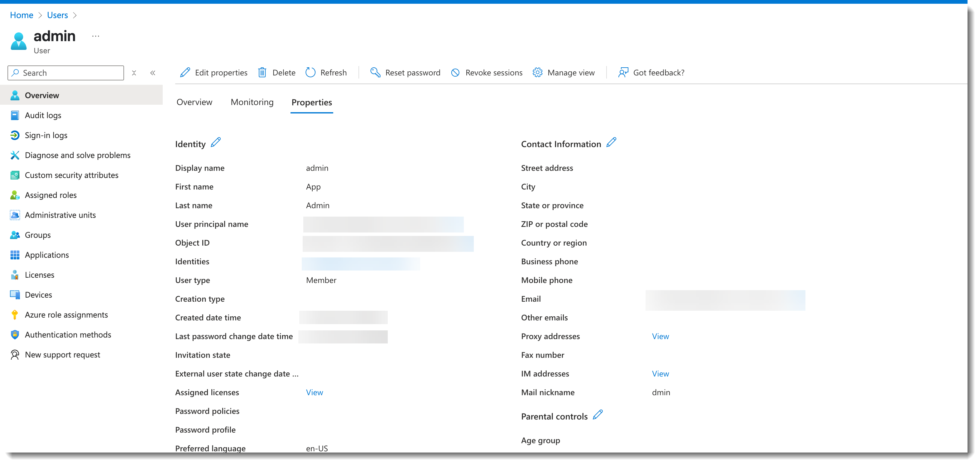Open Authentication methods in sidebar

tap(68, 335)
